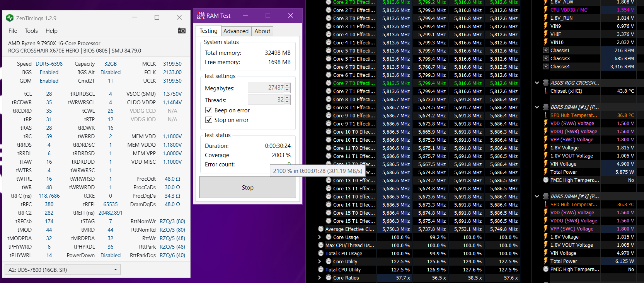Expand the Core Usage sensor row
The width and height of the screenshot is (644, 283).
click(320, 237)
